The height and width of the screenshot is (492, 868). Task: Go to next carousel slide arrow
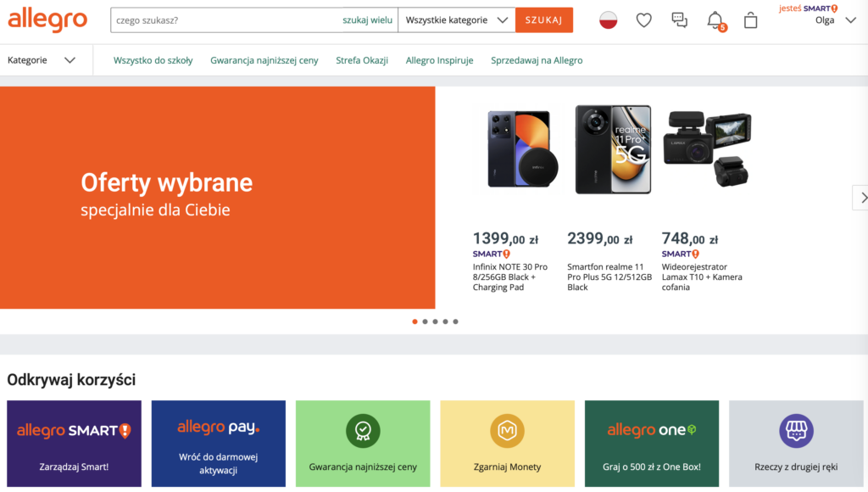point(861,198)
